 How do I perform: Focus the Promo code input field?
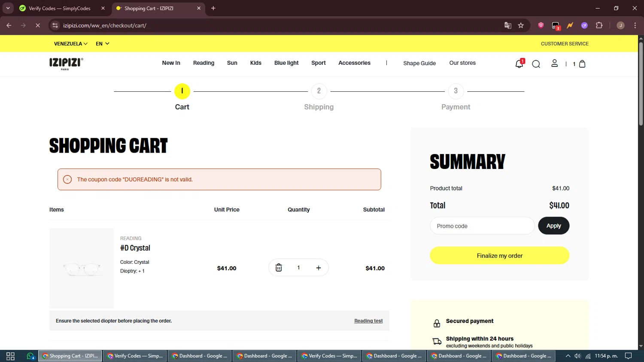(482, 226)
